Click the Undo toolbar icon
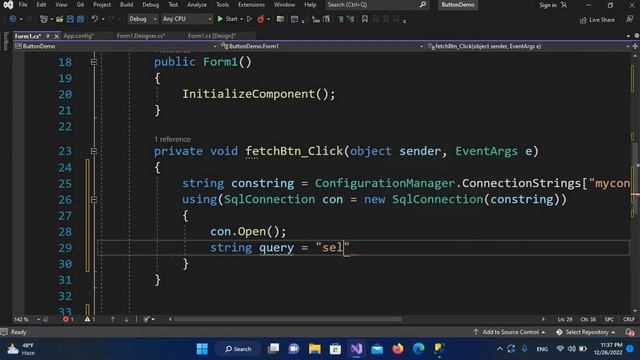 point(95,19)
